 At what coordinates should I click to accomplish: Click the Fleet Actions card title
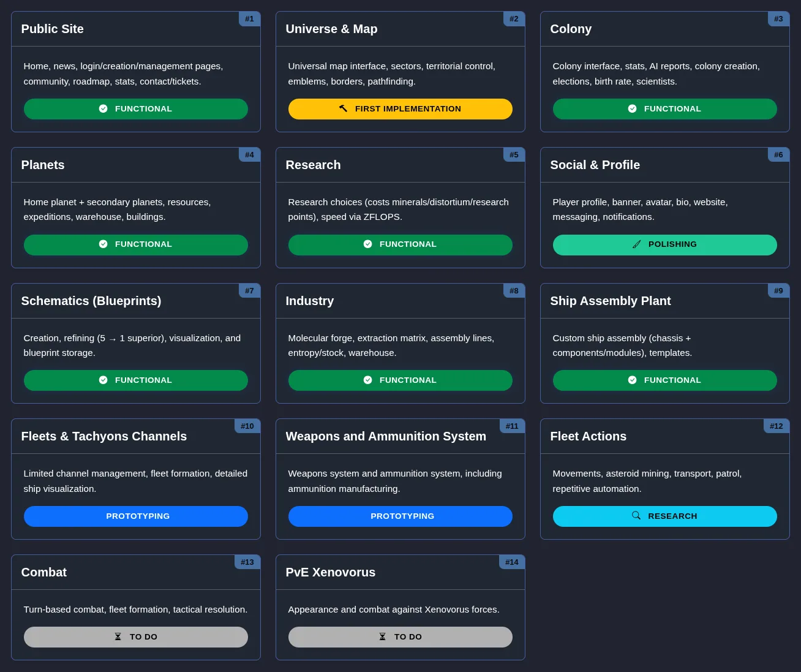(589, 436)
